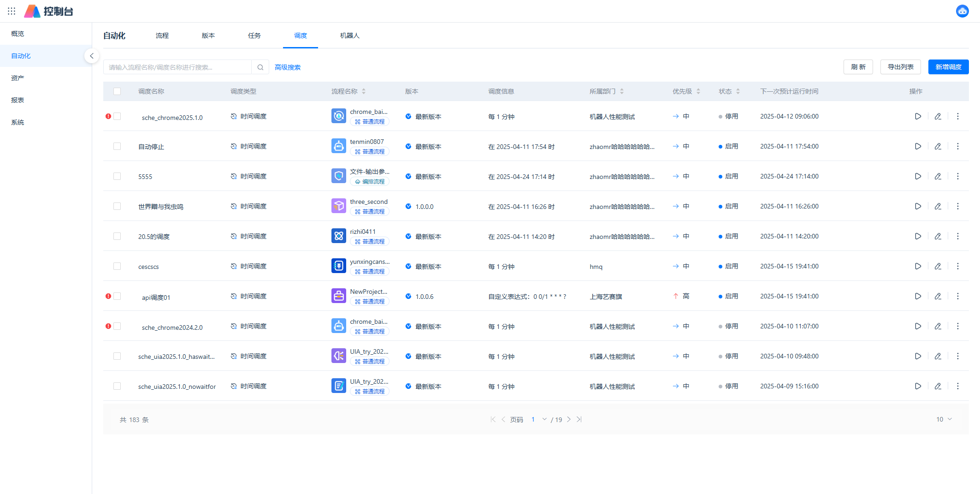Screen dimensions: 980x494
Task: Jump to last page of the list
Action: pos(579,419)
